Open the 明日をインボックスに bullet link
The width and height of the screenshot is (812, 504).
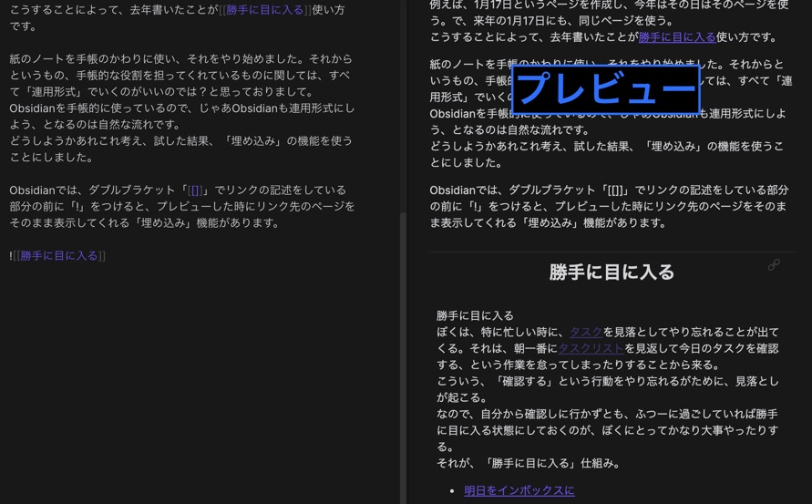[x=519, y=490]
